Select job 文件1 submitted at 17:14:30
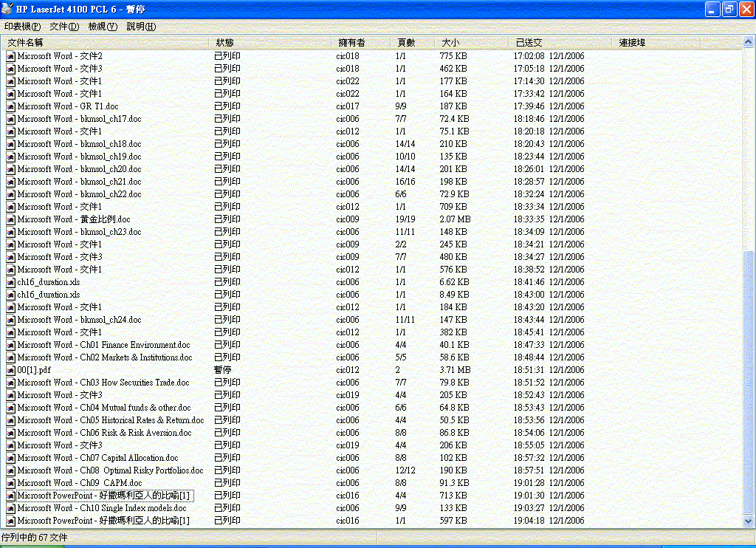 60,81
